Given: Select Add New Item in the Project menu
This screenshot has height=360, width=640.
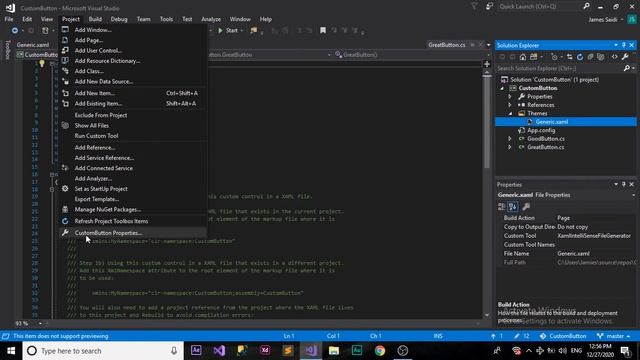Looking at the screenshot, I should [133, 93].
